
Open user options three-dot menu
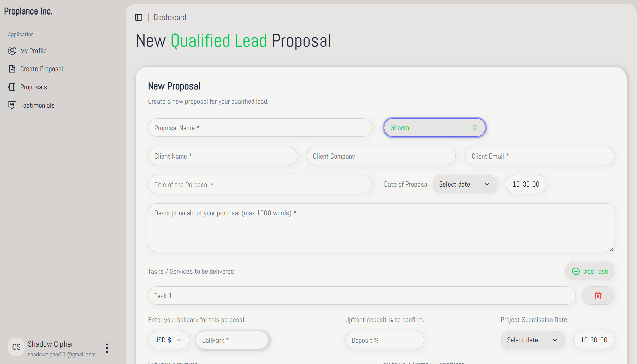[x=107, y=348]
